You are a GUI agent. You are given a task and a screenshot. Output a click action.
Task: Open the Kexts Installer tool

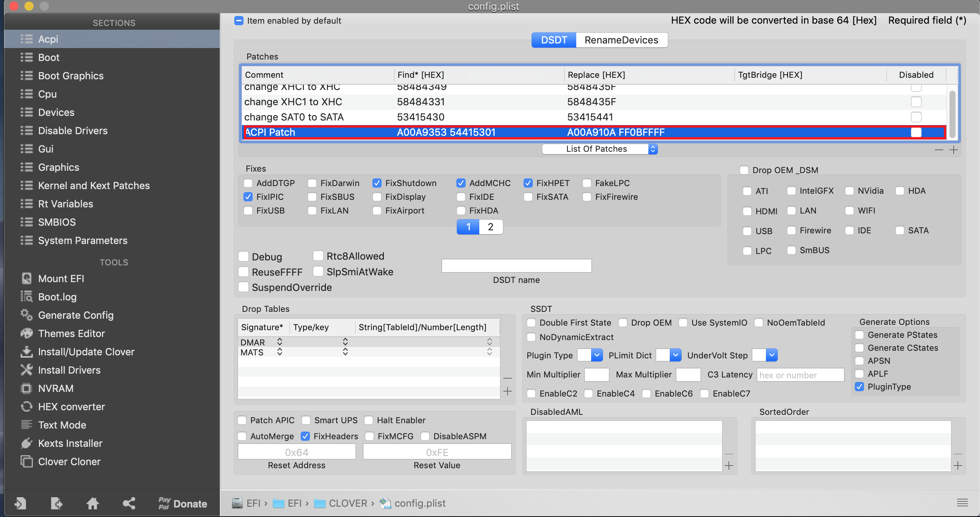(70, 443)
